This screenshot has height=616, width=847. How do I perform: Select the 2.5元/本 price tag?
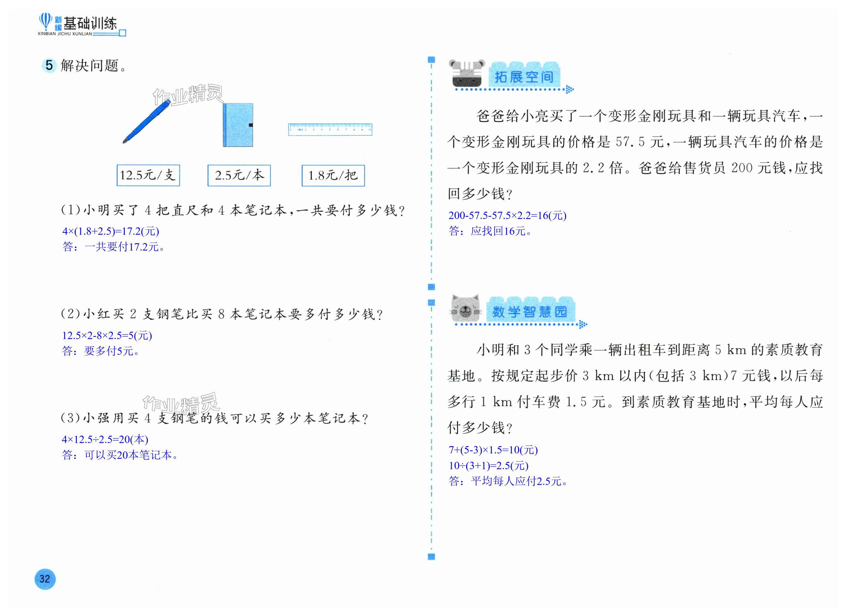[x=239, y=175]
